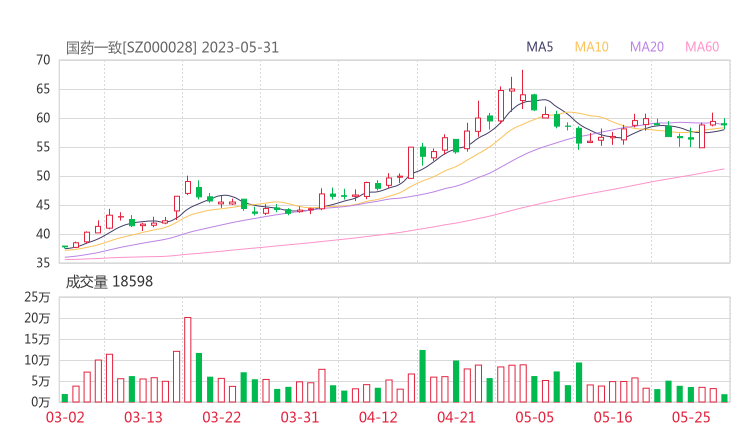Click the 10万 volume axis label

click(x=37, y=360)
